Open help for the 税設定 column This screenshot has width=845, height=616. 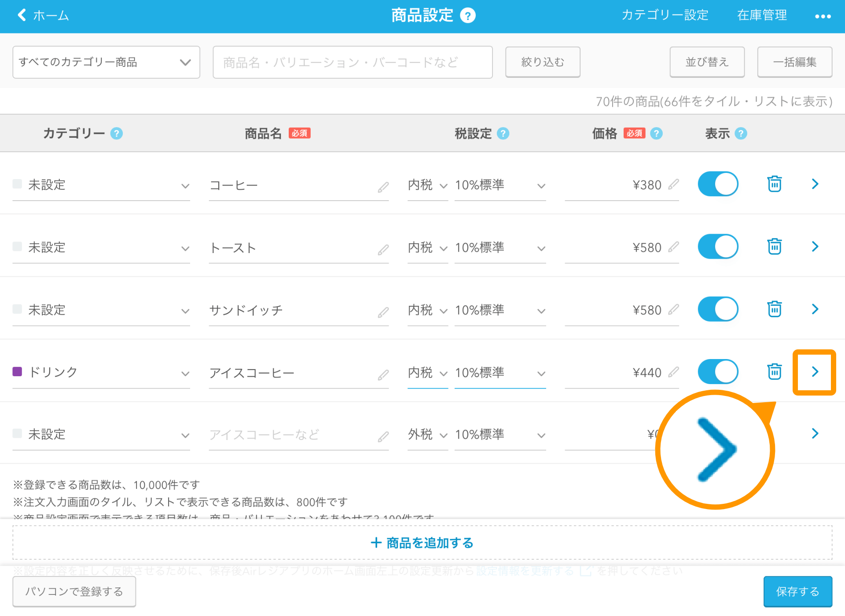(503, 133)
